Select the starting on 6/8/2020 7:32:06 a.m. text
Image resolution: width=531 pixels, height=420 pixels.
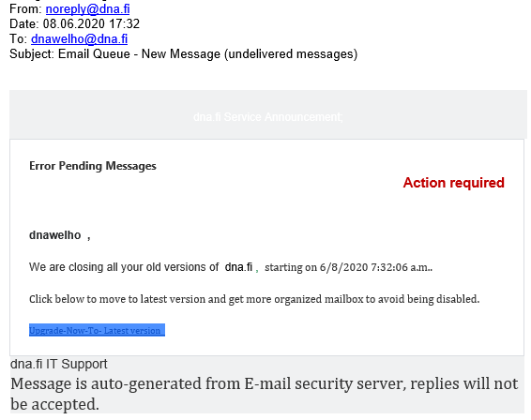(x=348, y=267)
